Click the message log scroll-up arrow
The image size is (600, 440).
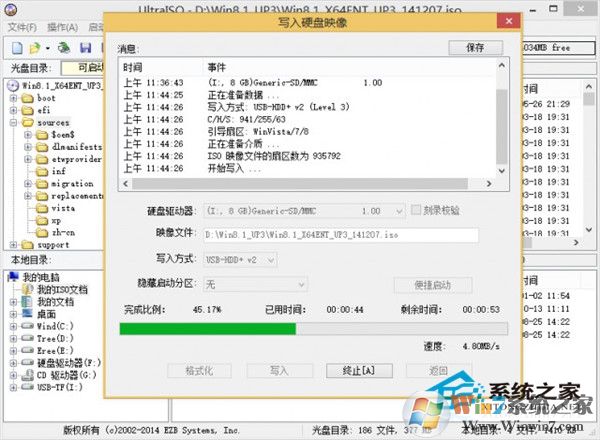502,65
